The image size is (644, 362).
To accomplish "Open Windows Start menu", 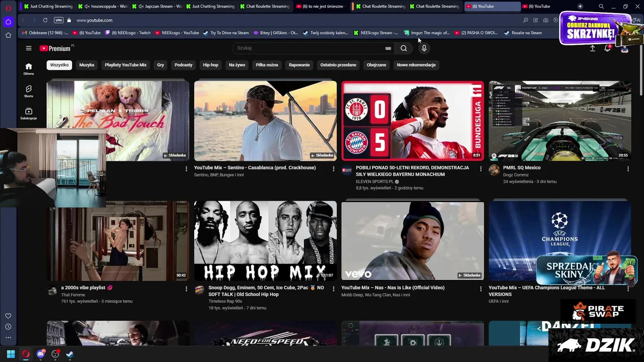I will [11, 354].
